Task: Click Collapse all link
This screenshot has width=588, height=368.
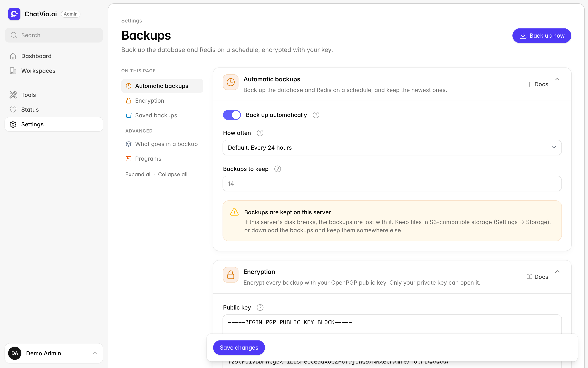Action: (x=173, y=174)
